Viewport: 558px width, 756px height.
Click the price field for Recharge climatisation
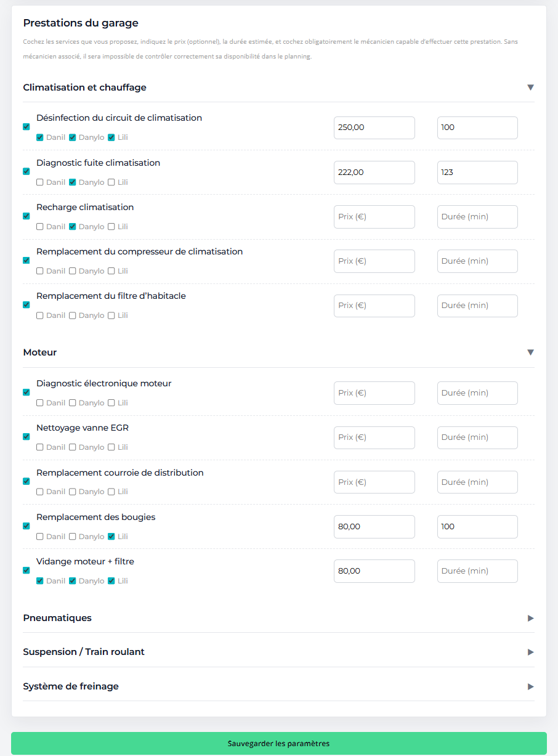point(374,216)
